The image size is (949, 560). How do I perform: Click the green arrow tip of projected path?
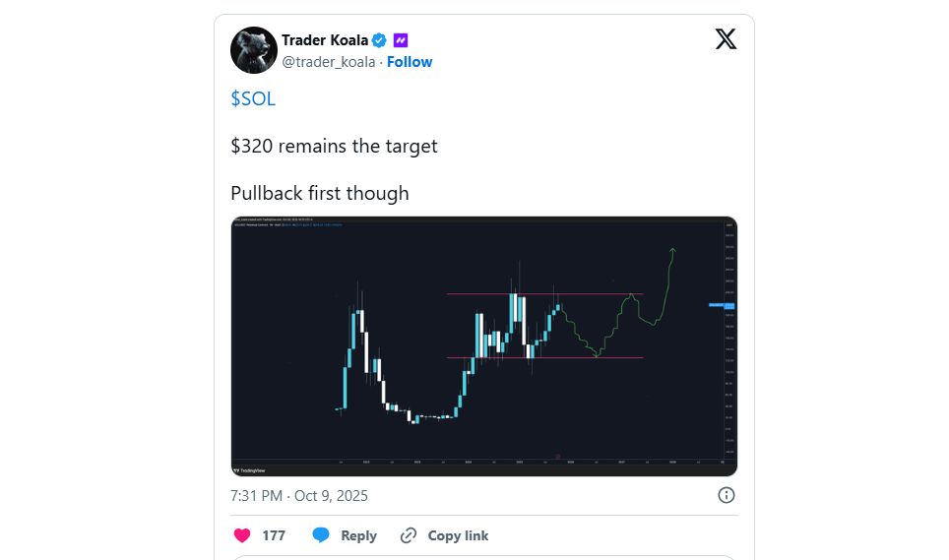pyautogui.click(x=673, y=250)
